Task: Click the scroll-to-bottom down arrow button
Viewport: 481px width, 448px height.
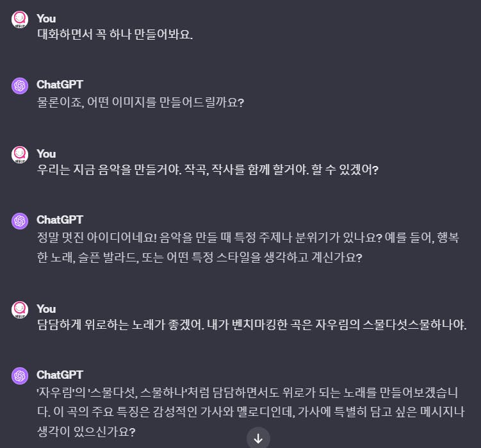Action: 258,438
